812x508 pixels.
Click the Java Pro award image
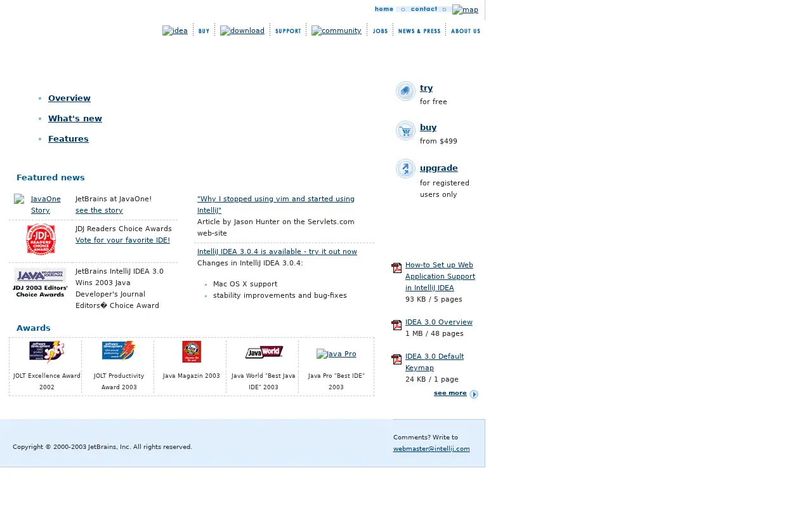(336, 354)
